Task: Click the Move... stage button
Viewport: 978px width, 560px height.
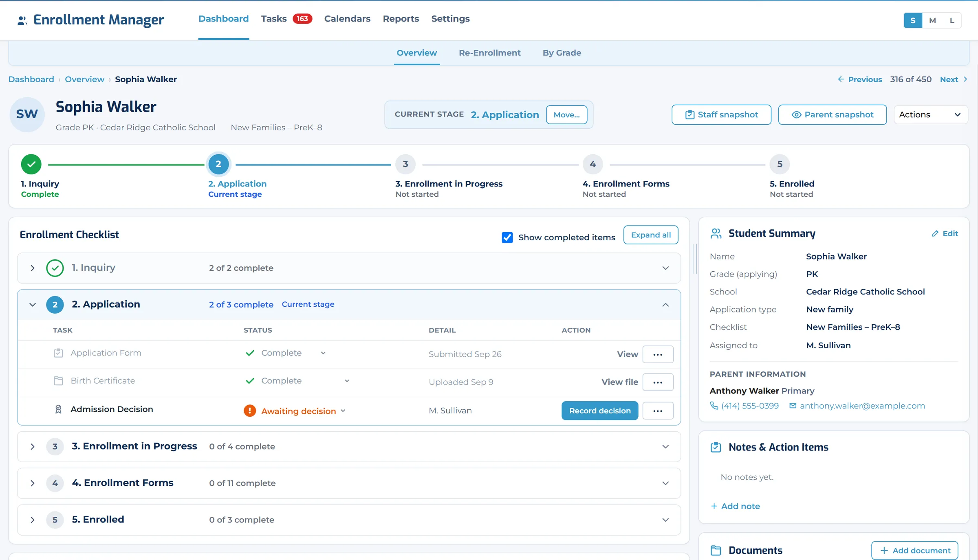Action: coord(566,115)
